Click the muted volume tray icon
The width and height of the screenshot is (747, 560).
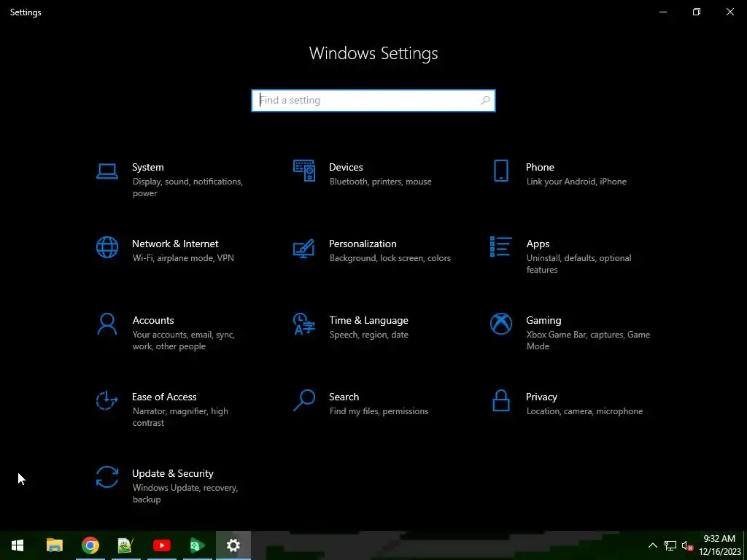point(687,545)
